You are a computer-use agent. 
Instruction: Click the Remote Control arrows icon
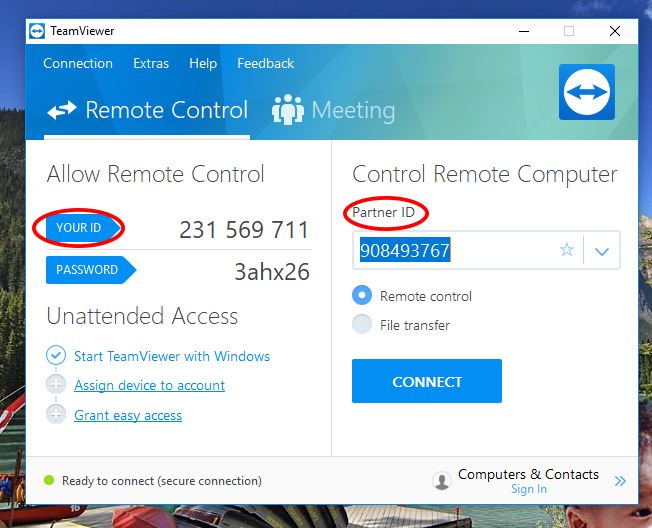(62, 111)
